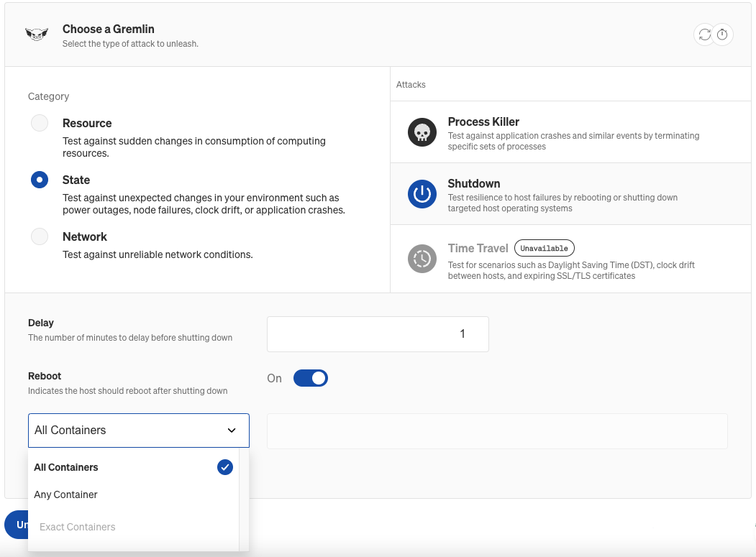The width and height of the screenshot is (756, 557).
Task: Turn off the Reboot toggle
Action: pos(311,377)
